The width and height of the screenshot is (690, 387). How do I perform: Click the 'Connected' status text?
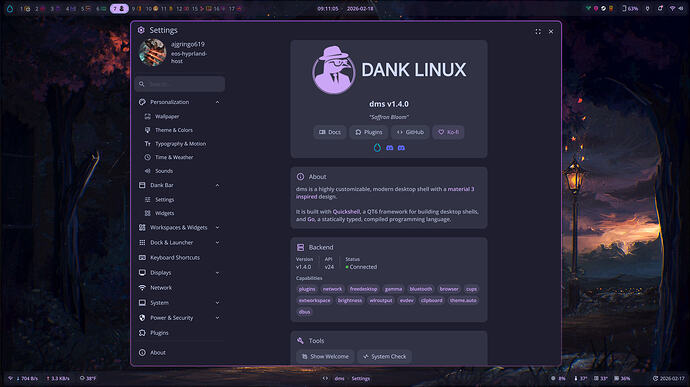363,267
